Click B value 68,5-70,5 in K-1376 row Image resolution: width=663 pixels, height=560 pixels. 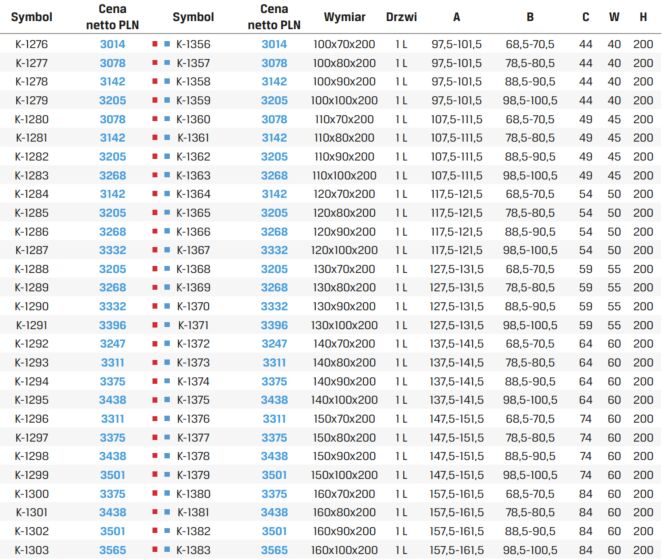[x=530, y=418]
